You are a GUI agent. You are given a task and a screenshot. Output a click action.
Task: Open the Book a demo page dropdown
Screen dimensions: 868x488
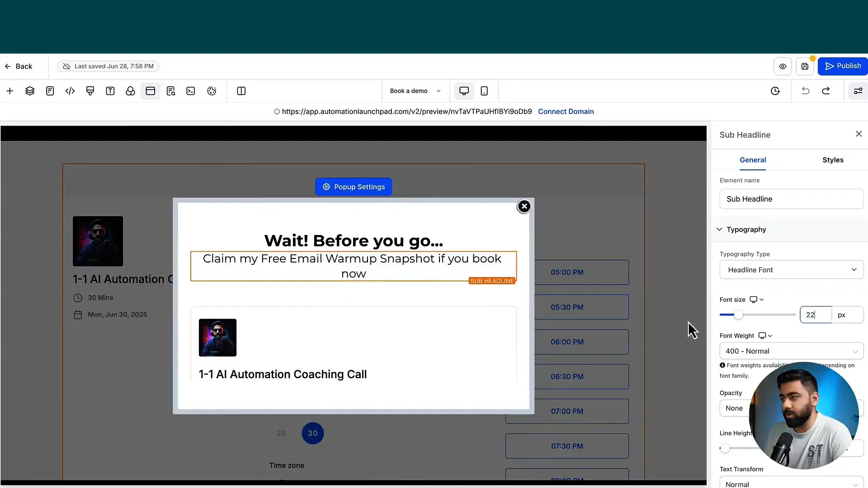pos(415,91)
